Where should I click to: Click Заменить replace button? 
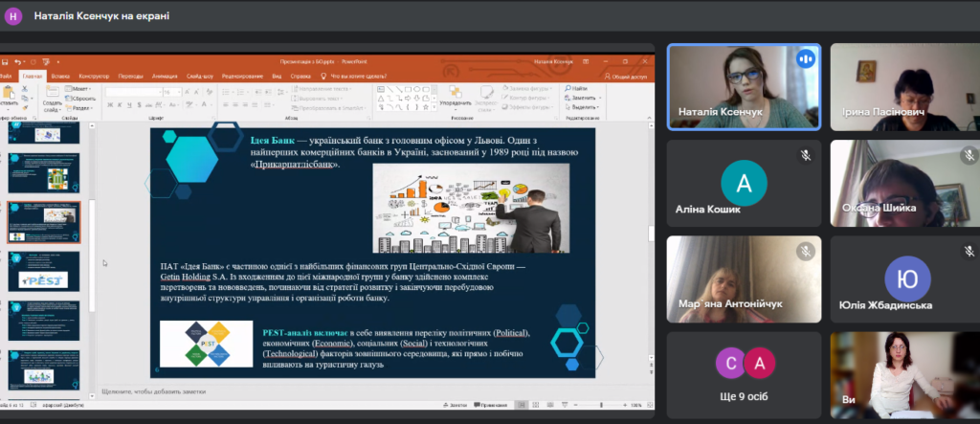point(582,99)
